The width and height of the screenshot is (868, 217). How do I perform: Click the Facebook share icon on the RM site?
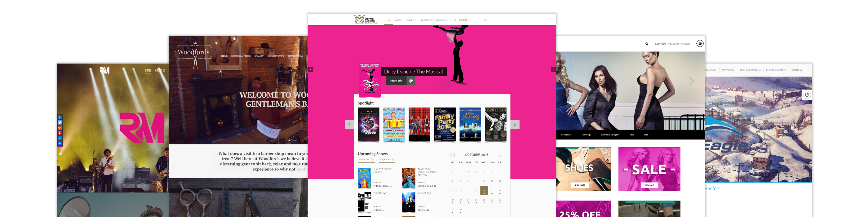60,117
